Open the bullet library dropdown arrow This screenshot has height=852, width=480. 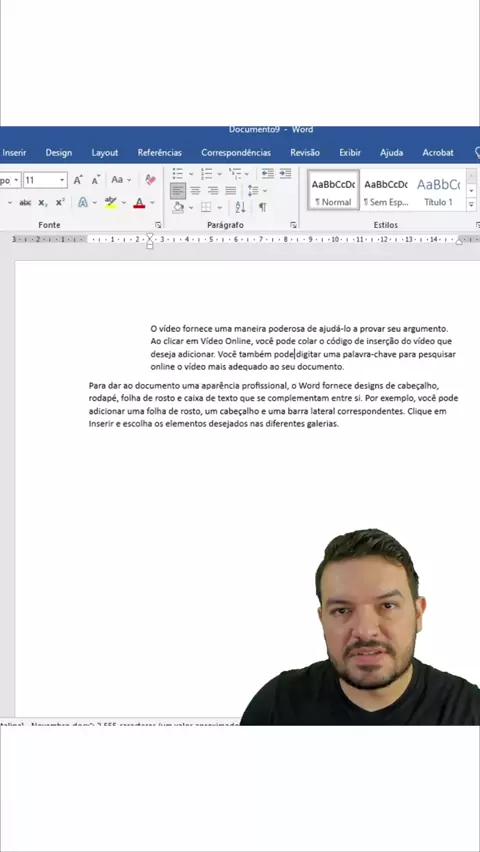[191, 174]
